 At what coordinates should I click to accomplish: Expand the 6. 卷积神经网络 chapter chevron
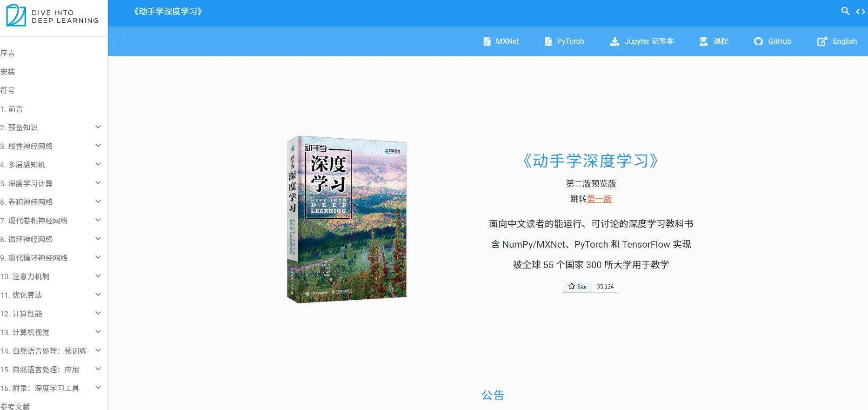[x=98, y=202]
